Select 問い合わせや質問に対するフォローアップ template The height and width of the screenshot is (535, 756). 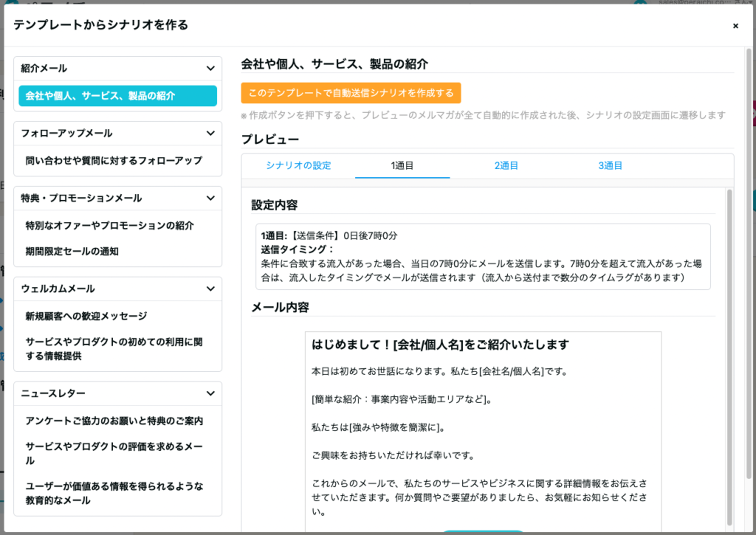(113, 161)
